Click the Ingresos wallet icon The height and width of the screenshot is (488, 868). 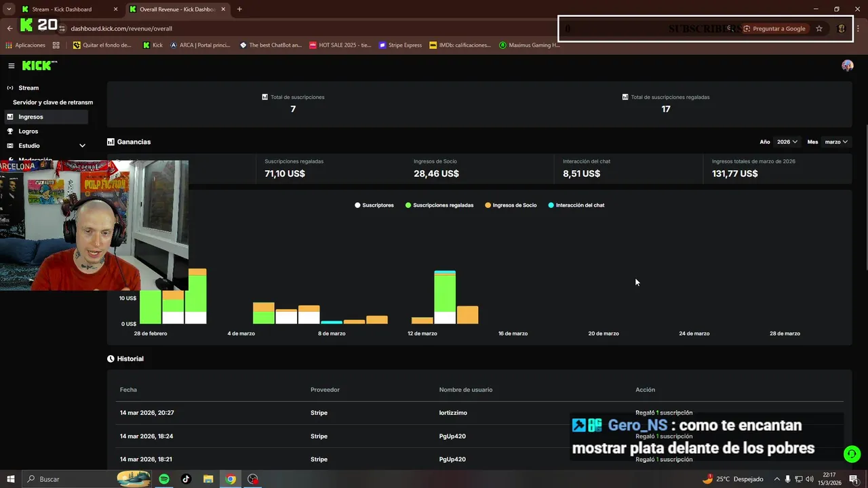click(10, 117)
